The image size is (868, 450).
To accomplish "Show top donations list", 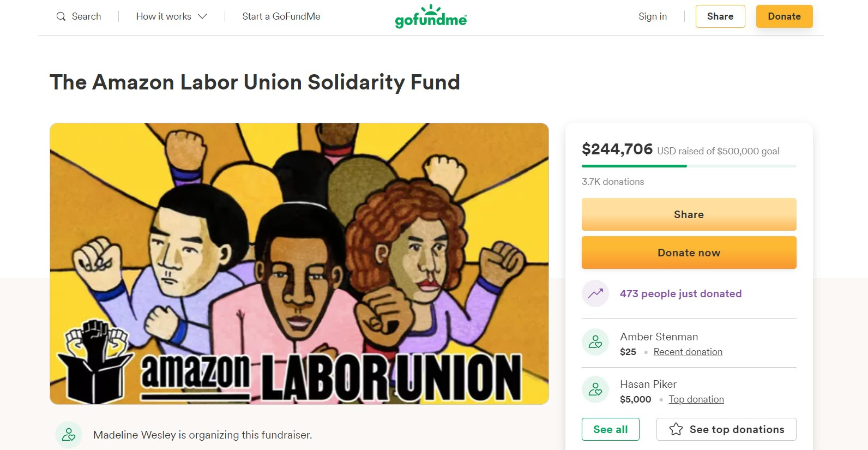I will point(726,429).
